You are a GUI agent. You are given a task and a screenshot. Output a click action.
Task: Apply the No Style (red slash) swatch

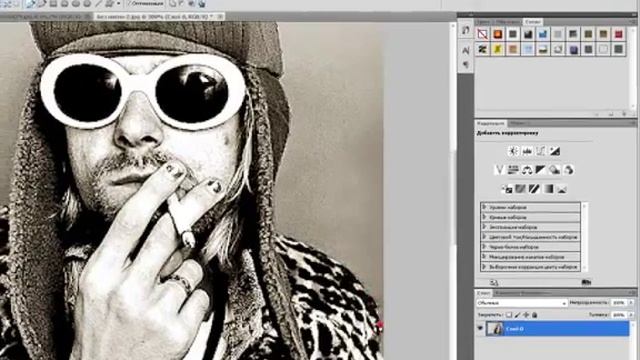click(482, 34)
